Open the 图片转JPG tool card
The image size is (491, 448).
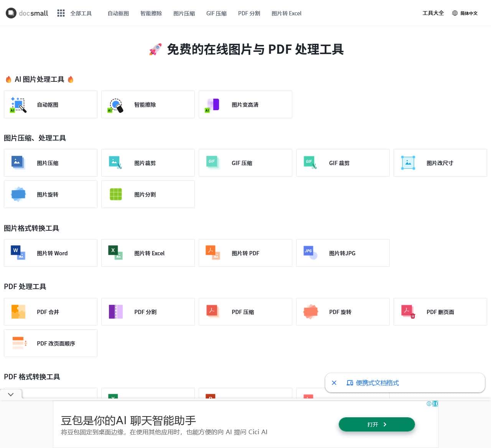(343, 253)
